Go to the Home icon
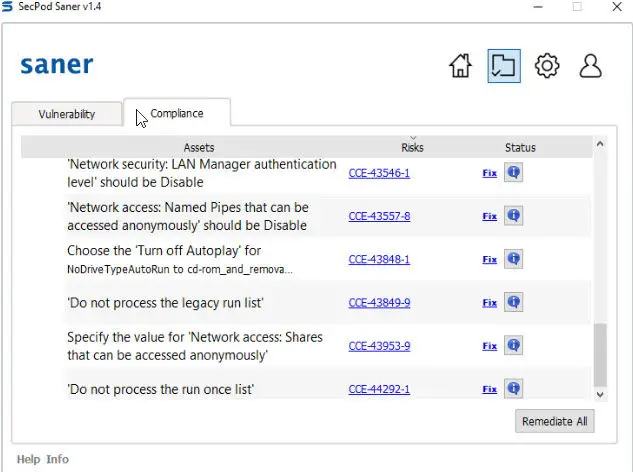Image resolution: width=633 pixels, height=472 pixels. click(460, 66)
